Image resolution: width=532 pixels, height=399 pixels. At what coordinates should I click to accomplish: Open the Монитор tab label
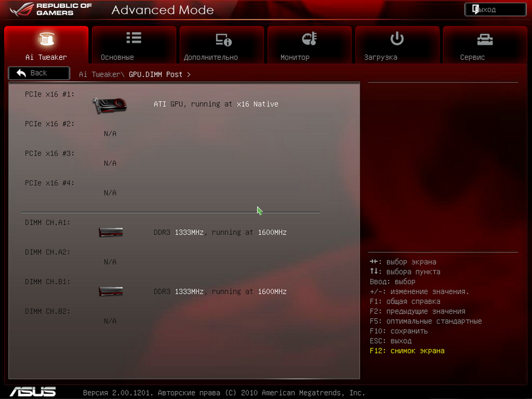(x=295, y=57)
